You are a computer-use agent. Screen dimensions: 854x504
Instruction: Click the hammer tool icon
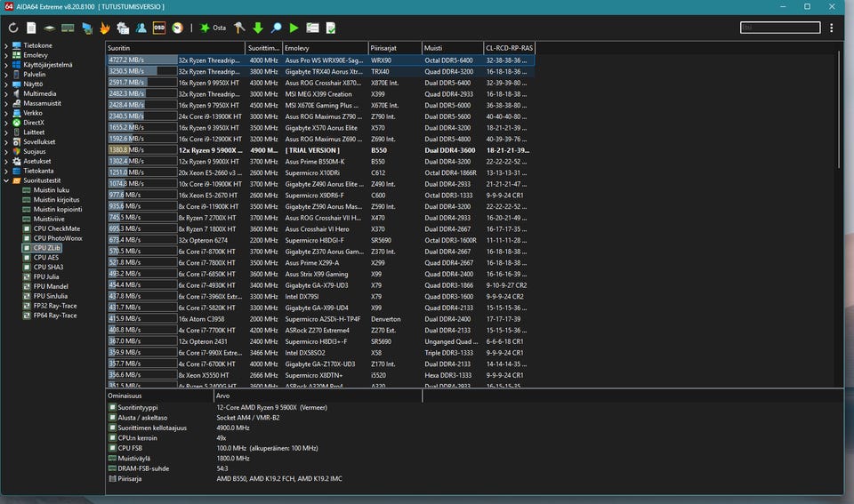(239, 28)
